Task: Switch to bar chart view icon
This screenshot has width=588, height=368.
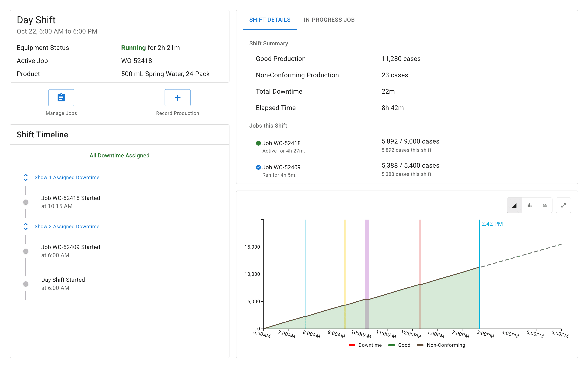Action: coord(529,205)
